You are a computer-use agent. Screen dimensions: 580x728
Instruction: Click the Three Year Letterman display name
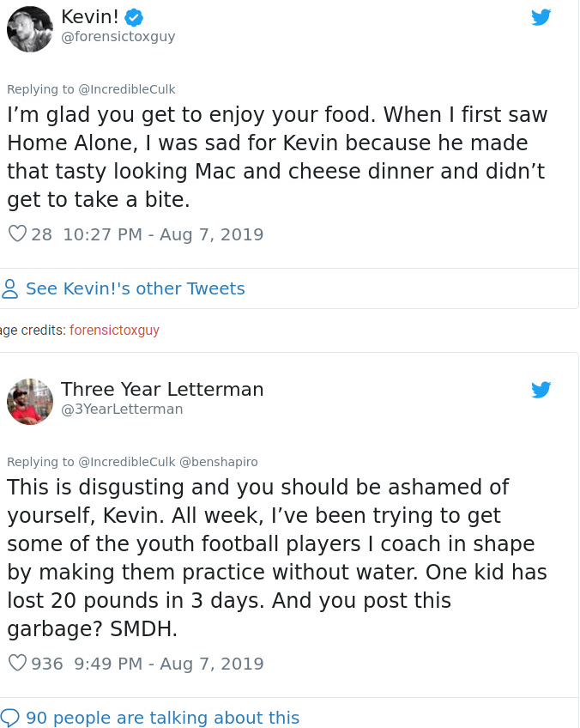tap(162, 389)
